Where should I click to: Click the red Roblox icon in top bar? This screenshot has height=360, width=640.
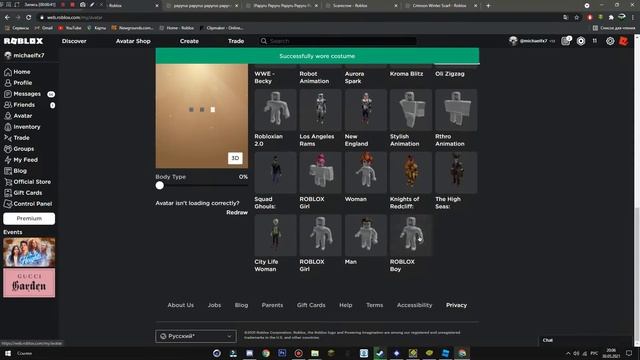tap(623, 41)
